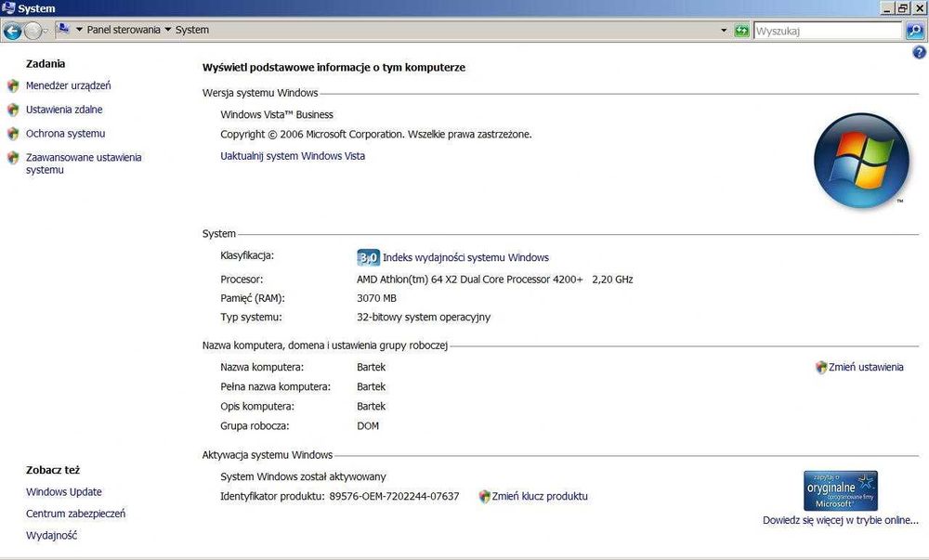Click inside the Wyszukaj search field

(828, 31)
